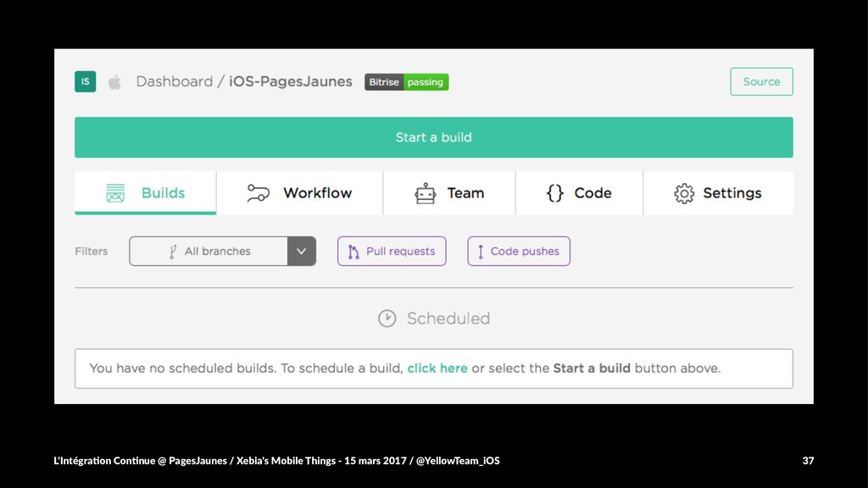
Task: Switch to the Code tab
Action: pyautogui.click(x=579, y=192)
